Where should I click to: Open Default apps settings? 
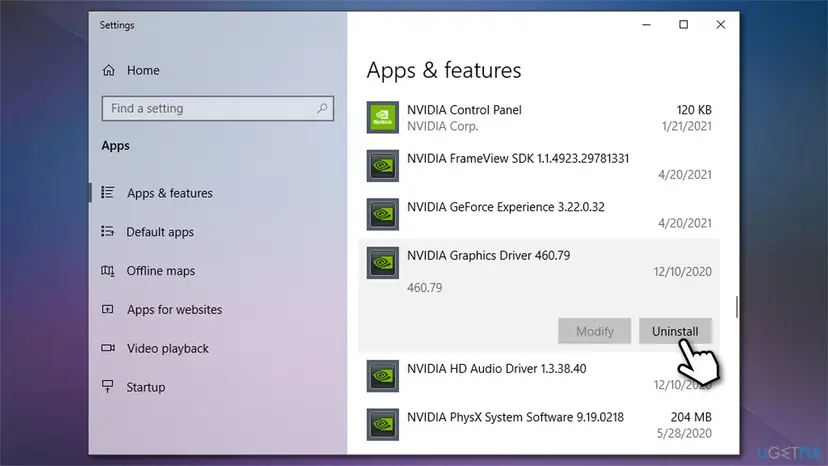coord(160,232)
